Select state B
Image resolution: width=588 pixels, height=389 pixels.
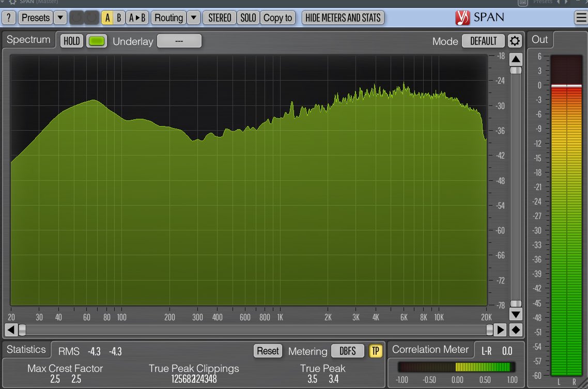[119, 18]
